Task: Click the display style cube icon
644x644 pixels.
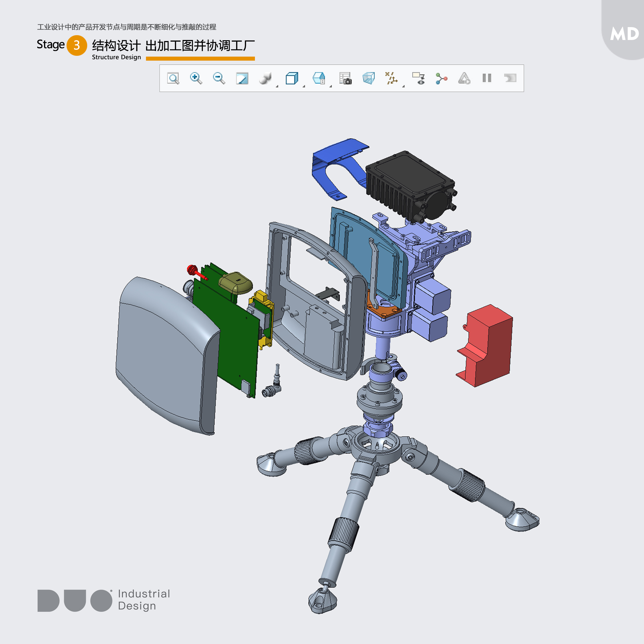Action: 292,79
